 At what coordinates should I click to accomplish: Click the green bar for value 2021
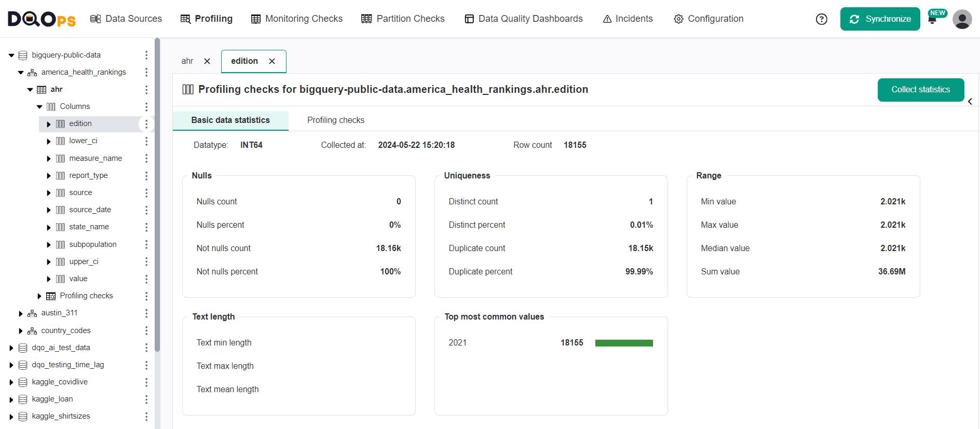tap(624, 343)
